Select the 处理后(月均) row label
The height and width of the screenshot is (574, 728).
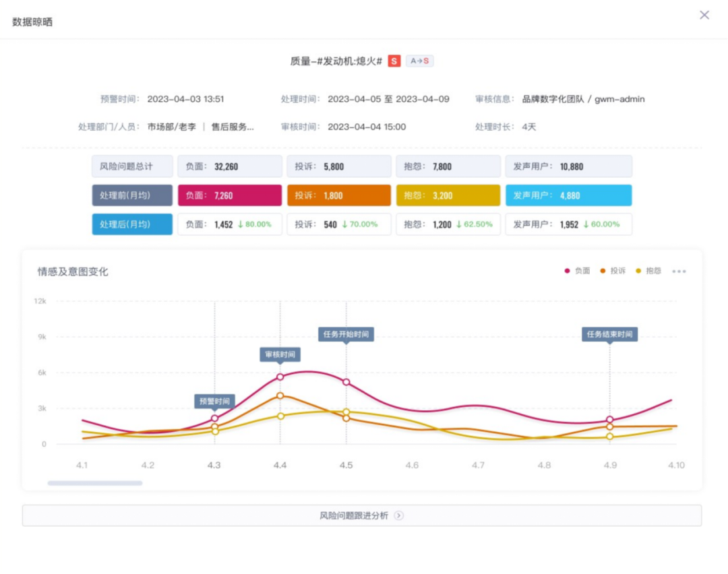(x=132, y=224)
